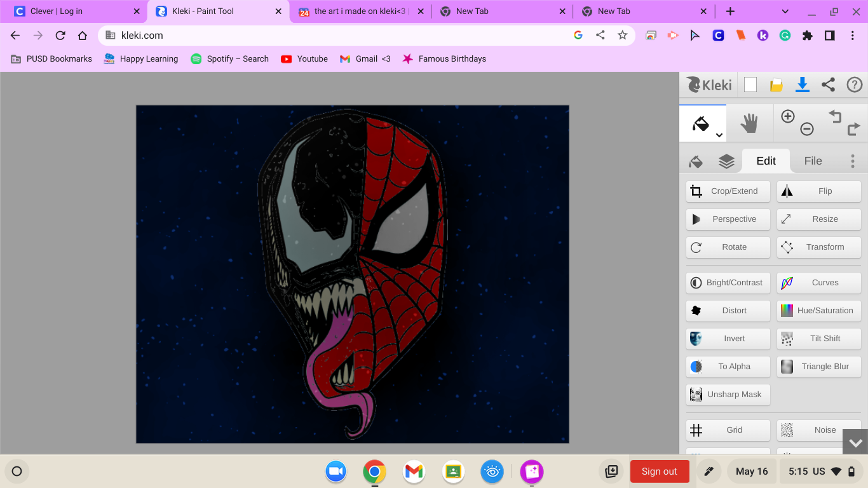868x488 pixels.
Task: Undo the last action
Action: click(835, 116)
